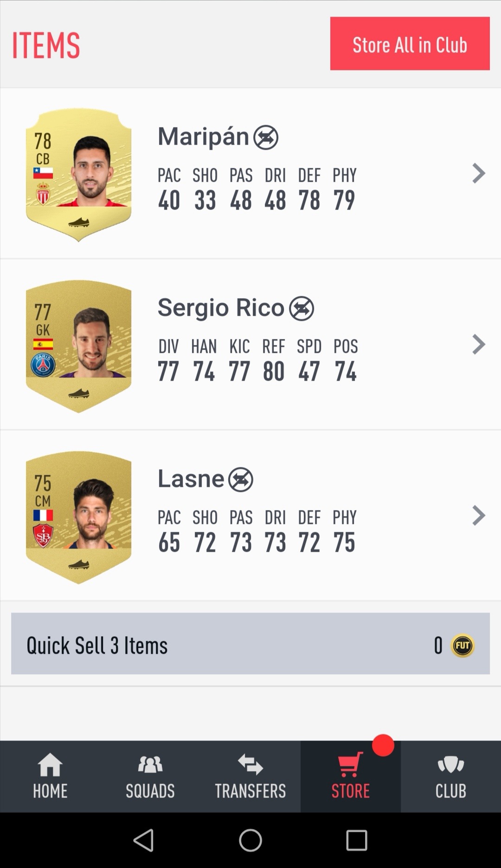Tap Android back navigation button
The height and width of the screenshot is (868, 501).
tap(144, 840)
